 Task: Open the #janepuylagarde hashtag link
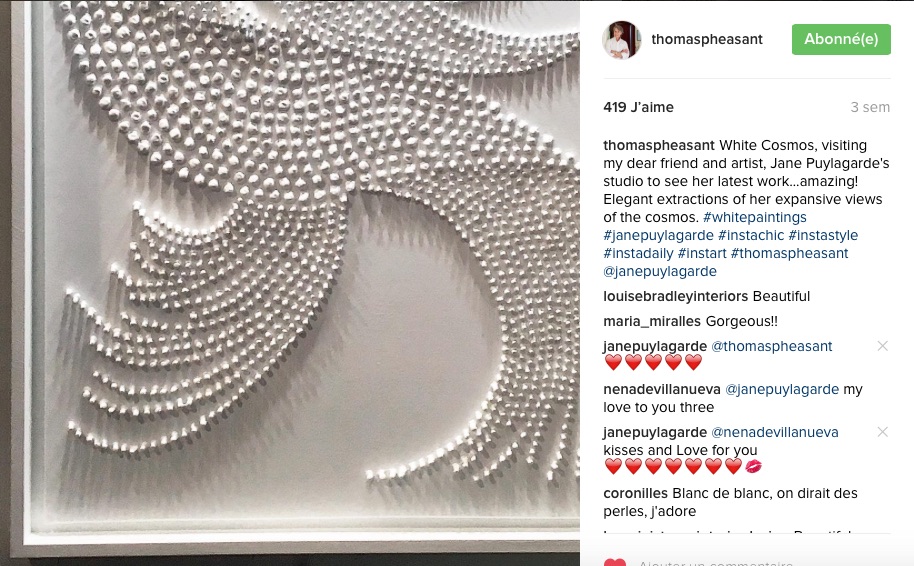pyautogui.click(x=658, y=235)
